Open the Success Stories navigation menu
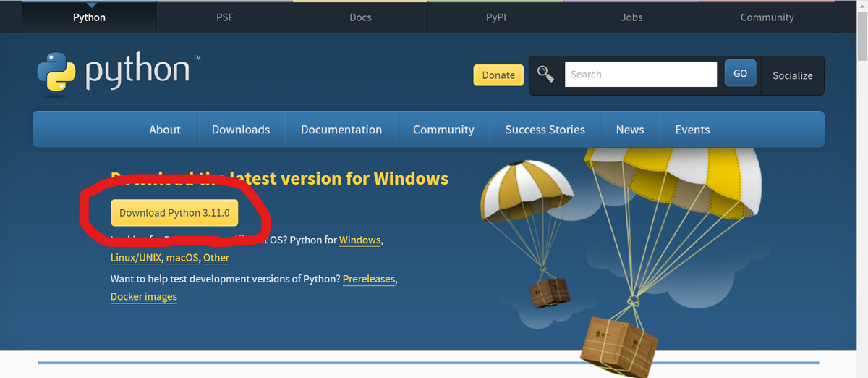The height and width of the screenshot is (378, 868). click(x=545, y=130)
